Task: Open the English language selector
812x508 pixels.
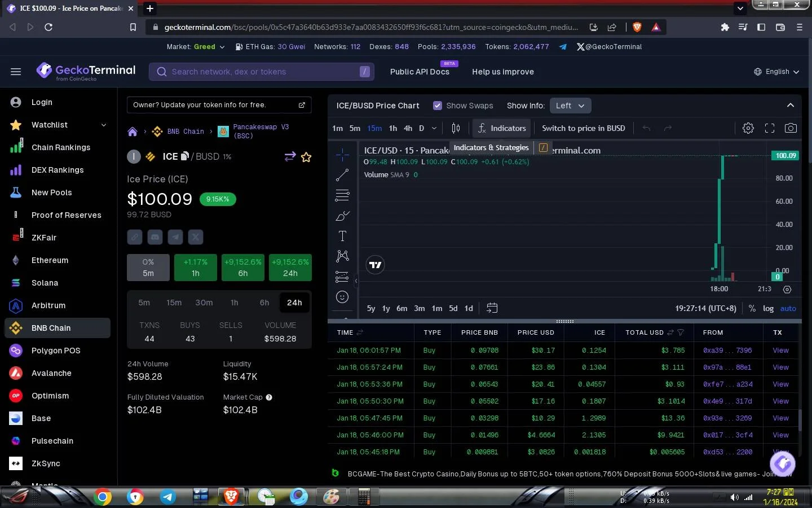Action: click(777, 72)
